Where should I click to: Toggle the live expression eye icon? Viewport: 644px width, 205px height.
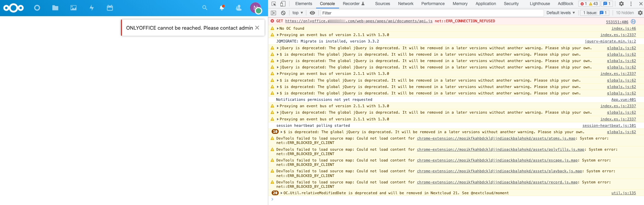312,13
